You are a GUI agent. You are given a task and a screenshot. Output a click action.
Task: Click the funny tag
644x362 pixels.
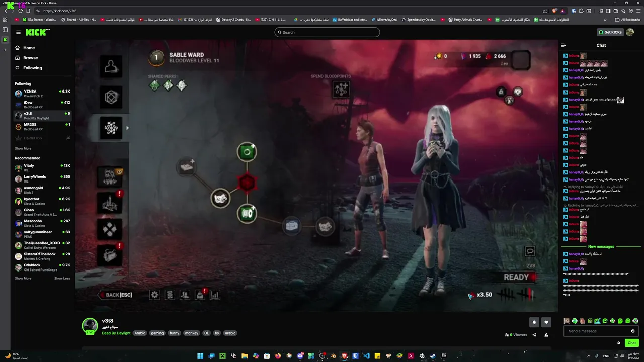click(174, 333)
